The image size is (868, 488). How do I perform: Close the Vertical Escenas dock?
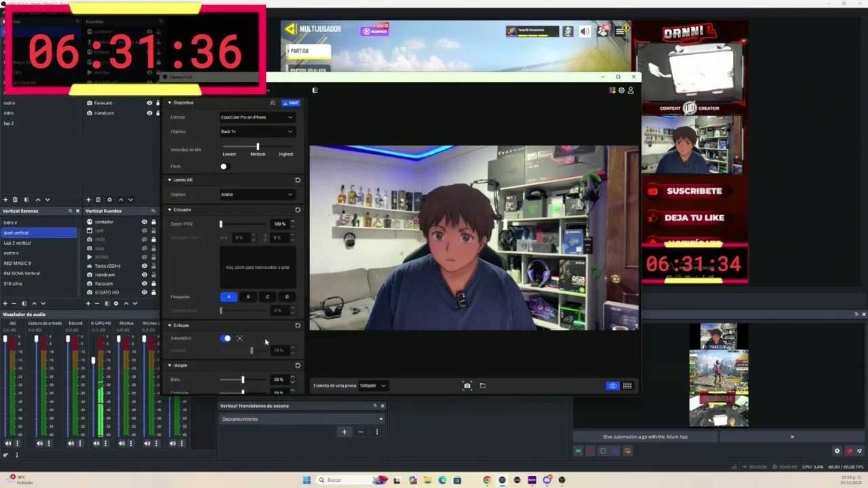(x=77, y=211)
